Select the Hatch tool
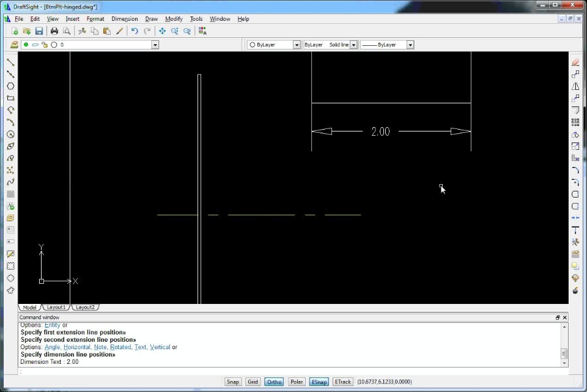The image size is (587, 392). 10,194
